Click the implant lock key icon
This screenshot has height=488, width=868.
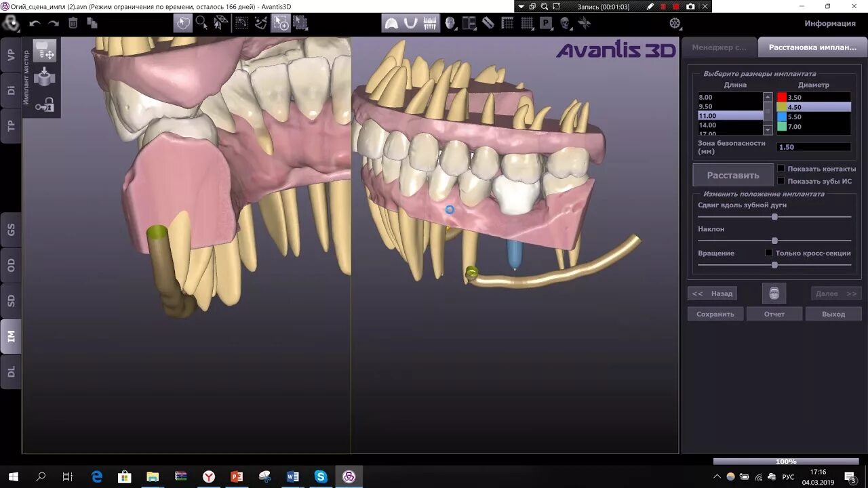pyautogui.click(x=45, y=104)
